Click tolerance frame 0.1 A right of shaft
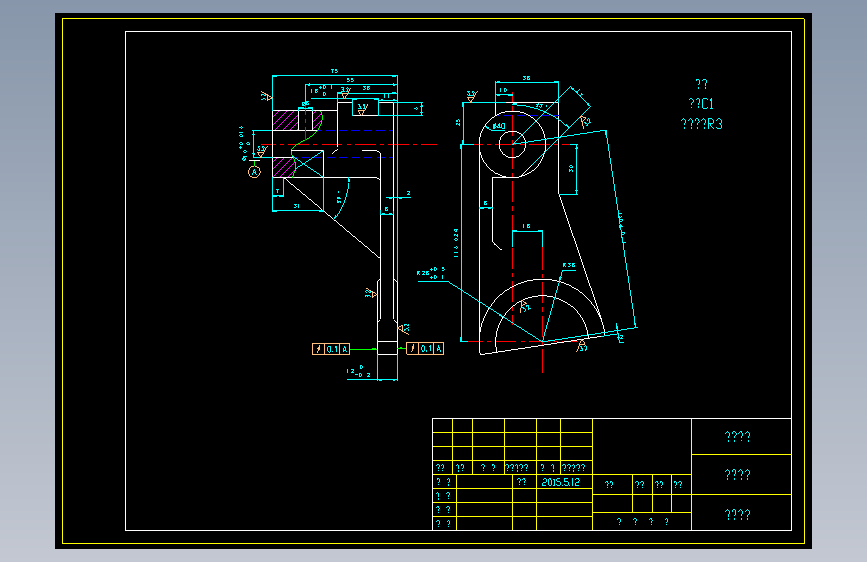867x562 pixels. pos(425,348)
